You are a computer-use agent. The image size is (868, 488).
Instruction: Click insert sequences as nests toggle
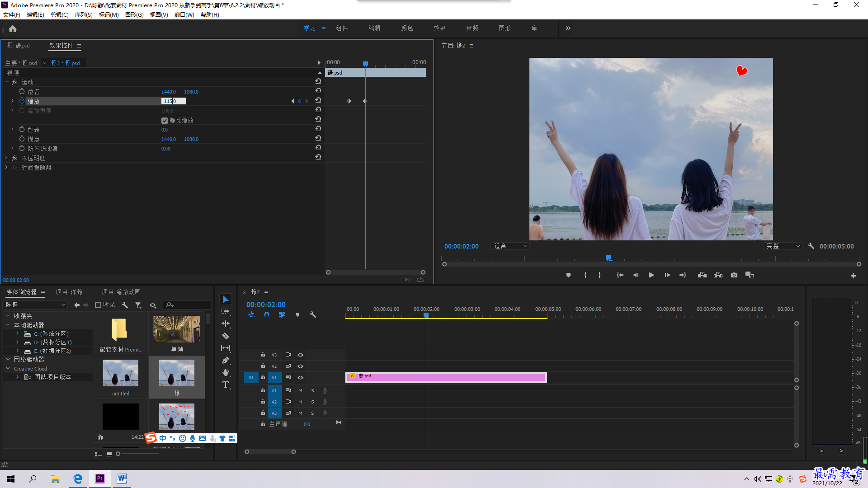pos(251,314)
